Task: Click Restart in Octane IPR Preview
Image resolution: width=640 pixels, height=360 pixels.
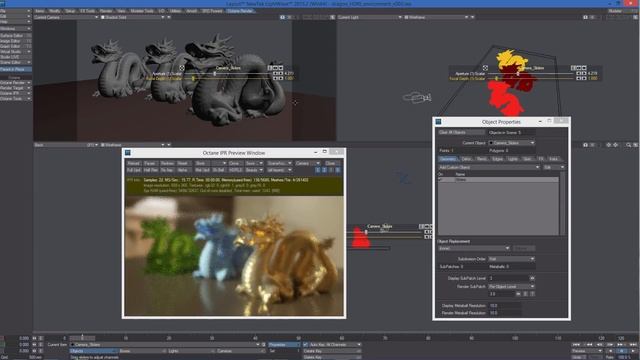Action: click(133, 163)
